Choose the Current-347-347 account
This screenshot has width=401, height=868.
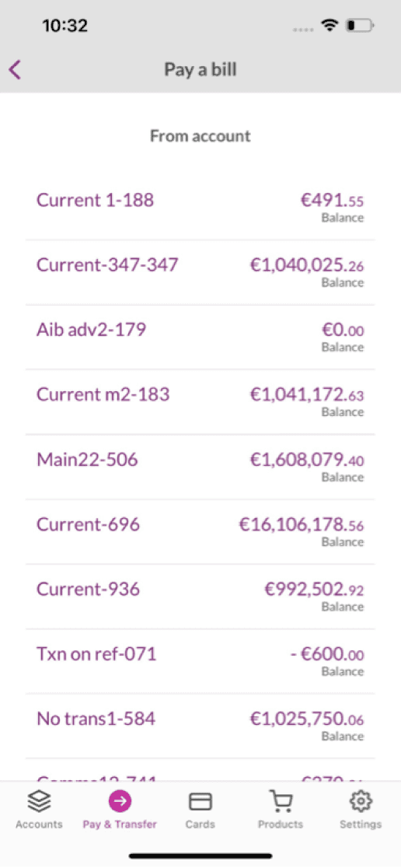[x=200, y=272]
